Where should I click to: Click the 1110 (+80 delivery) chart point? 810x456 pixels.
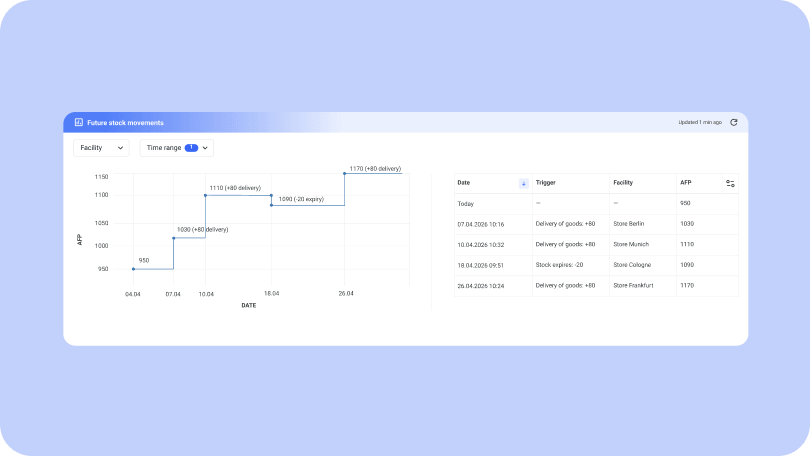click(x=206, y=195)
